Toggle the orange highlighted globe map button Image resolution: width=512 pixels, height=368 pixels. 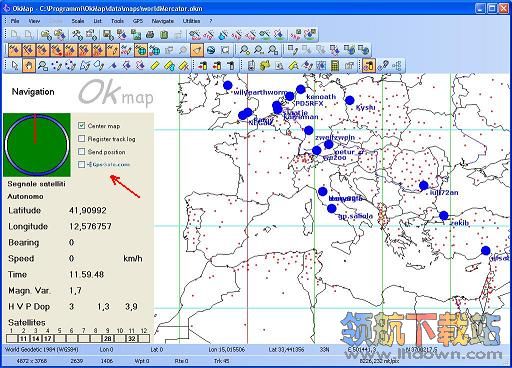[141, 50]
